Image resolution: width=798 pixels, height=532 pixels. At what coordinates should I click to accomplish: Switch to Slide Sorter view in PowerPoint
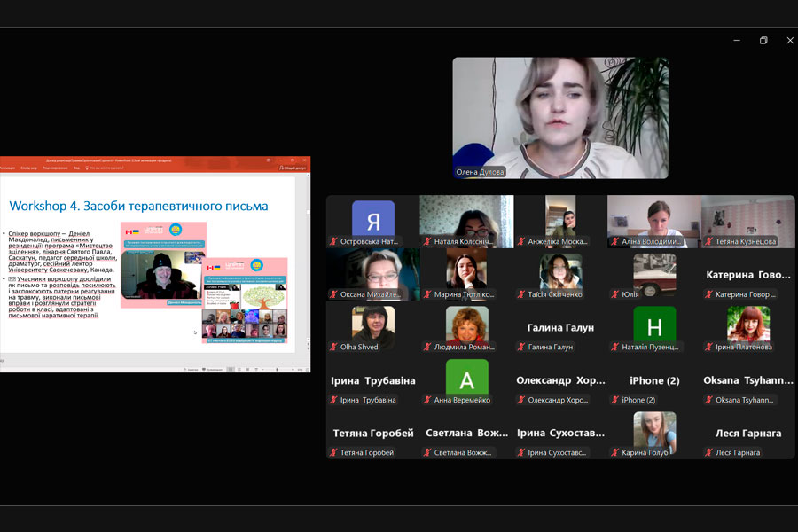(x=239, y=369)
